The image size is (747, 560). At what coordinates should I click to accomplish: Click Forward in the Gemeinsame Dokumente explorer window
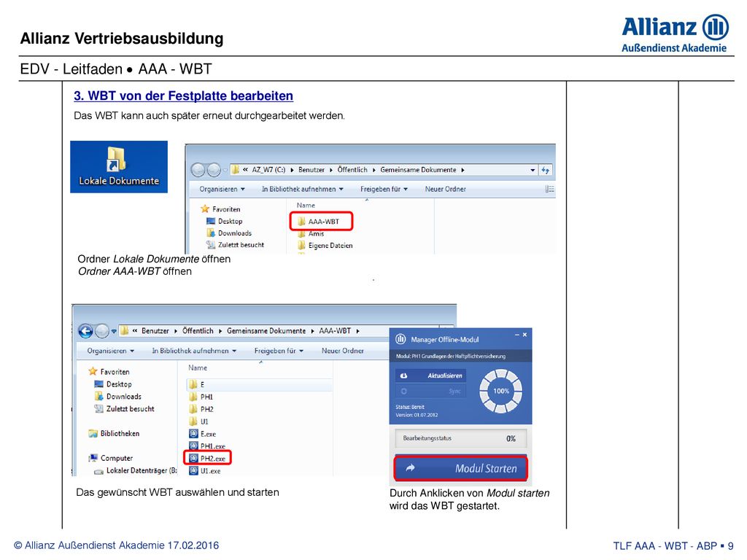coord(214,169)
